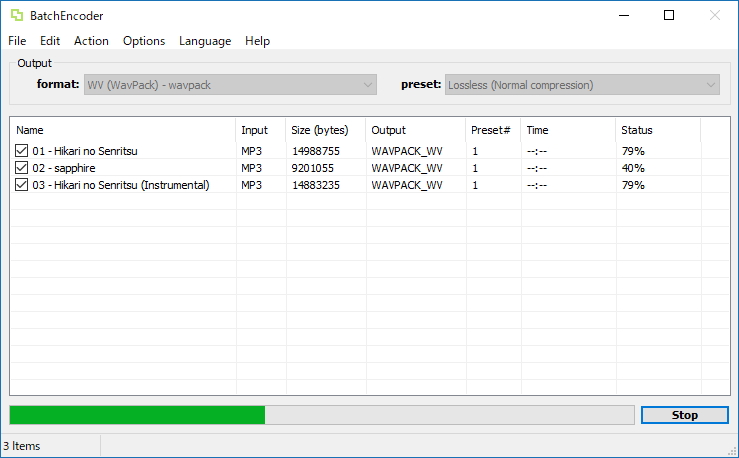This screenshot has height=458, width=739.
Task: Sort list by Input column header
Action: click(261, 130)
